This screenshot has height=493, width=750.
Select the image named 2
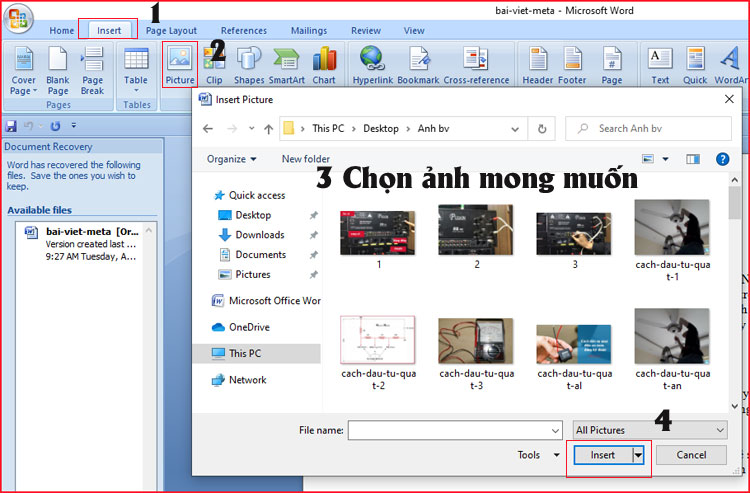(x=476, y=237)
